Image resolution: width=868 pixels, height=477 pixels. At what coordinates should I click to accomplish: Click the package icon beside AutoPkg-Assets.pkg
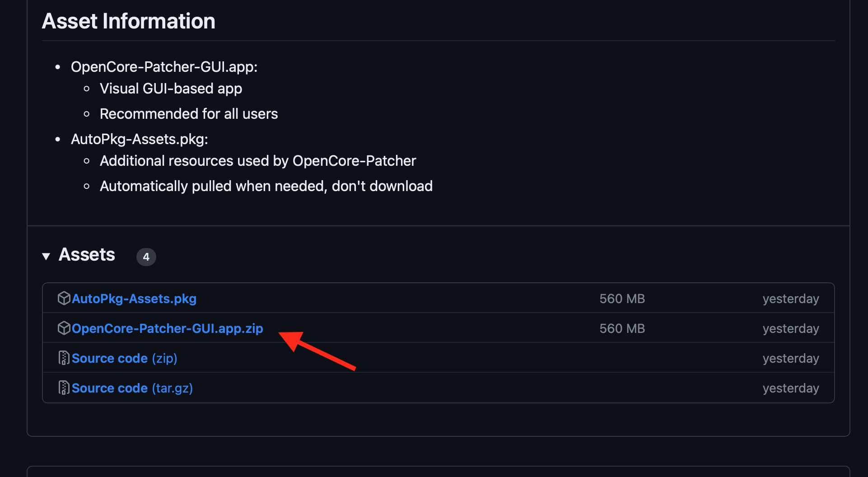[x=64, y=298]
